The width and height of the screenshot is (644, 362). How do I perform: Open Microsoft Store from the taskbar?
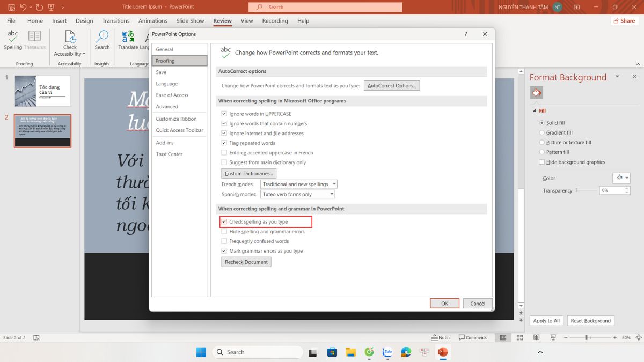[332, 352]
